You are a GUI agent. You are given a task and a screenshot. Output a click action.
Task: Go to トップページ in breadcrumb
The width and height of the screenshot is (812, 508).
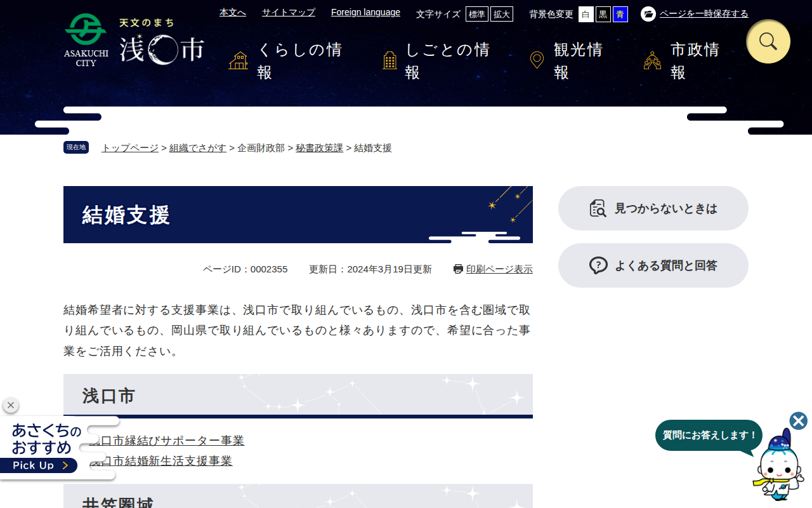130,148
